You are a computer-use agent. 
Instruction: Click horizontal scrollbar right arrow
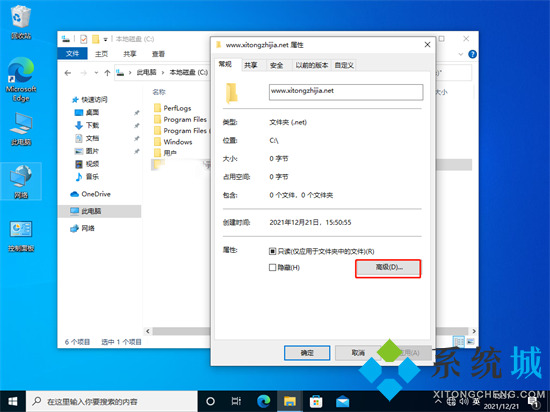point(474,331)
